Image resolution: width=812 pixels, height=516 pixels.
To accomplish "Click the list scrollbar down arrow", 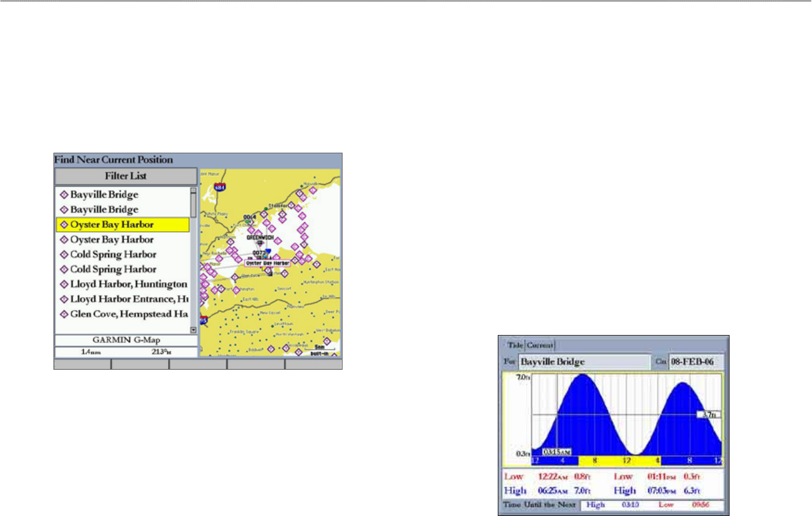I will click(x=193, y=330).
